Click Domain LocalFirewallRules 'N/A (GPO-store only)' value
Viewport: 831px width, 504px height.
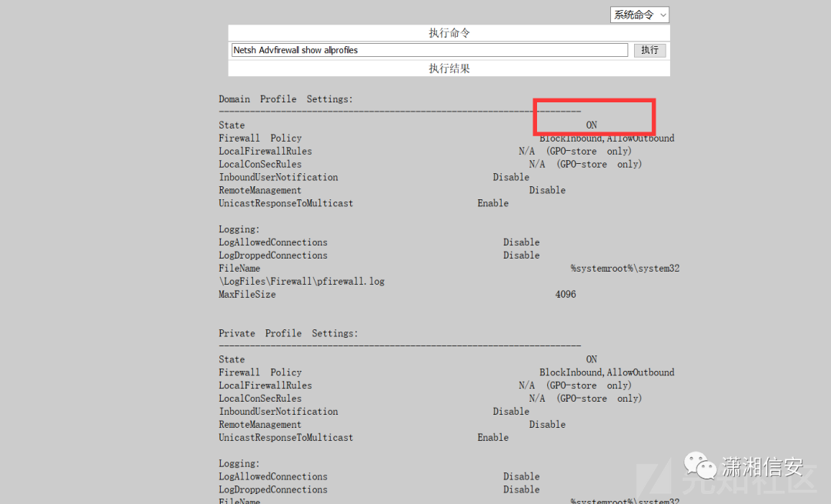pos(575,151)
